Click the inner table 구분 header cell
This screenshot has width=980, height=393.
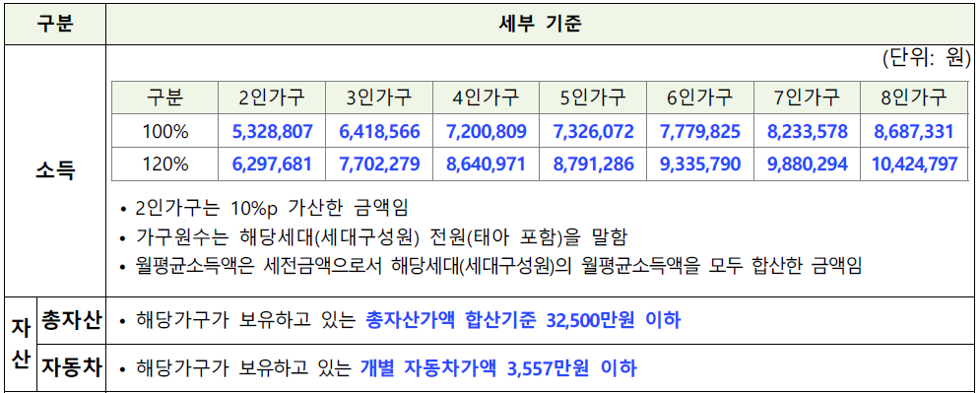[x=165, y=97]
